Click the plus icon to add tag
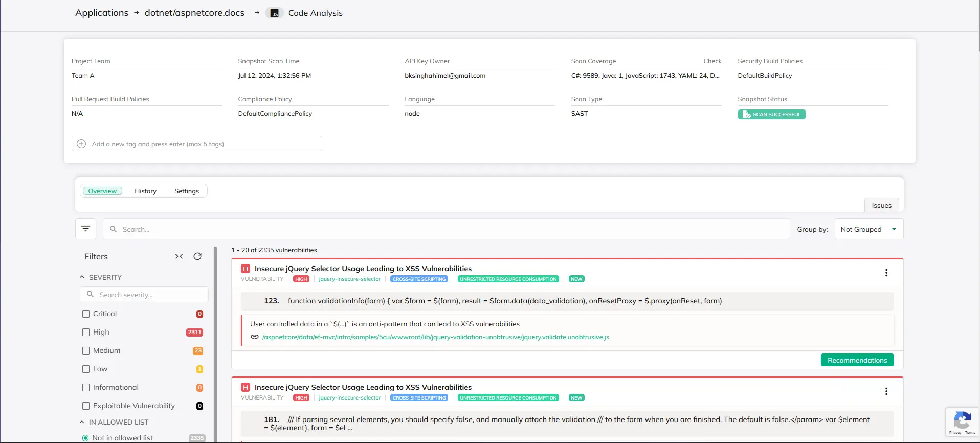Screen dimensions: 980x443 (x=81, y=144)
